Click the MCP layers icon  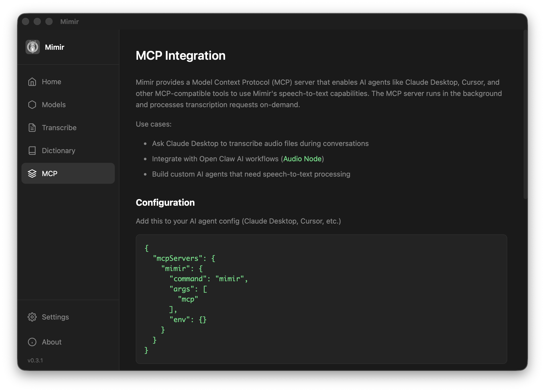32,174
